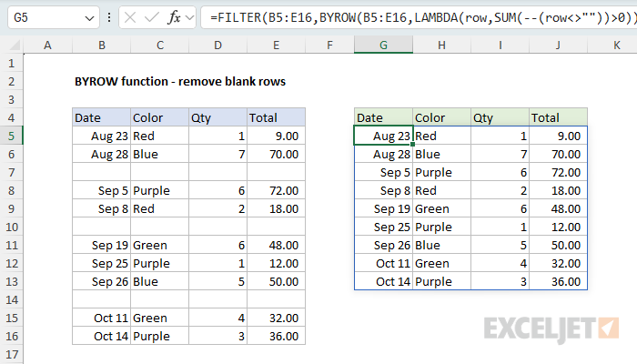This screenshot has width=637, height=364.
Task: Select cell H9 containing Green
Action: tap(441, 208)
